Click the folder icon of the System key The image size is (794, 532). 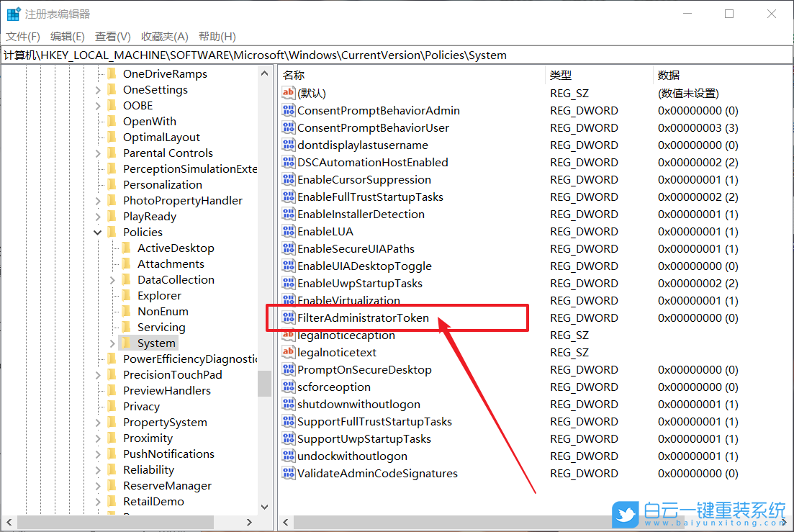(x=127, y=343)
